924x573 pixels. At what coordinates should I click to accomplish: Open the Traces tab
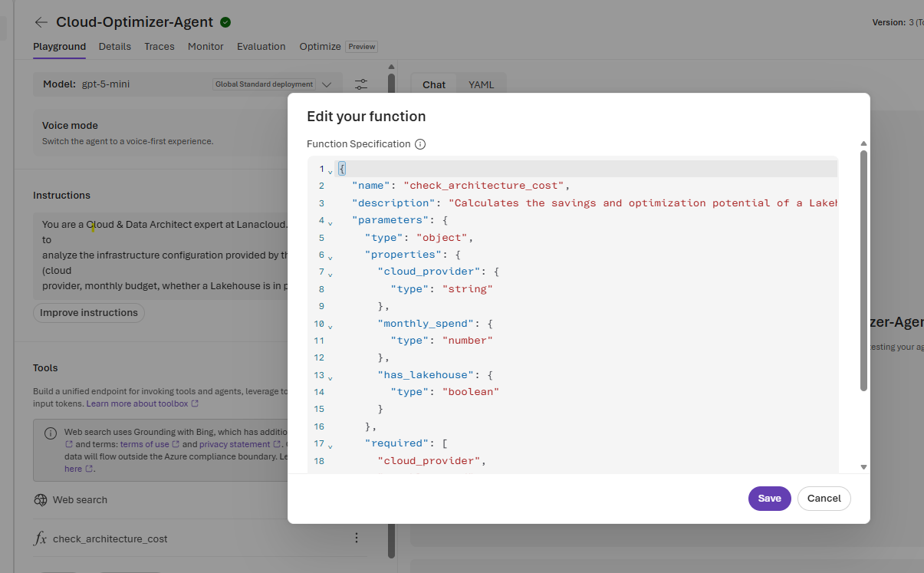click(x=159, y=47)
